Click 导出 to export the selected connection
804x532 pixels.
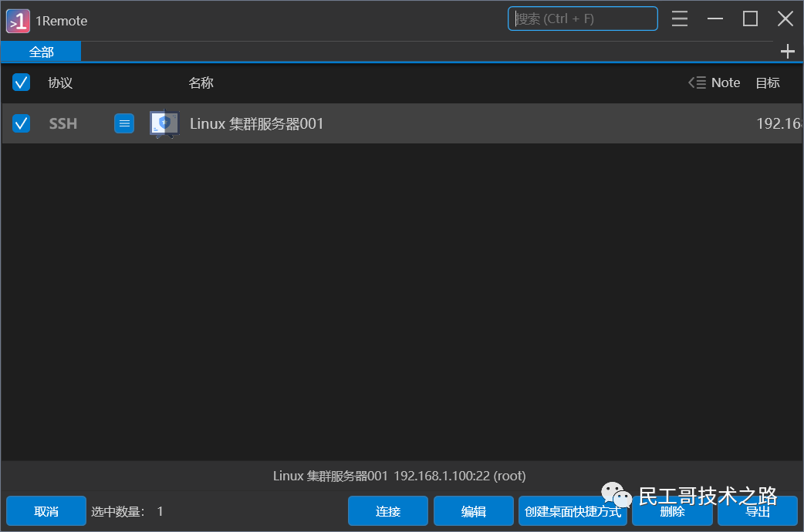pos(758,510)
